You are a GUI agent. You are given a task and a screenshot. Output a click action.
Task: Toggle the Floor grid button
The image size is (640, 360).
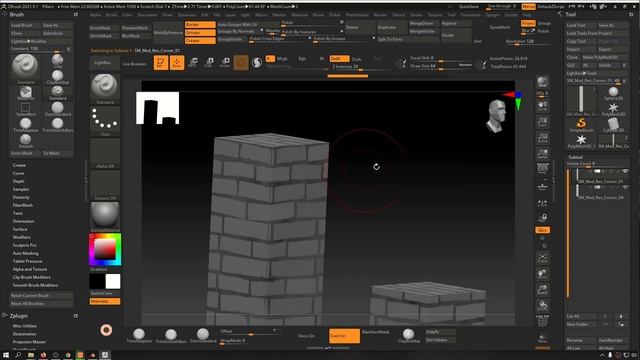(x=542, y=187)
